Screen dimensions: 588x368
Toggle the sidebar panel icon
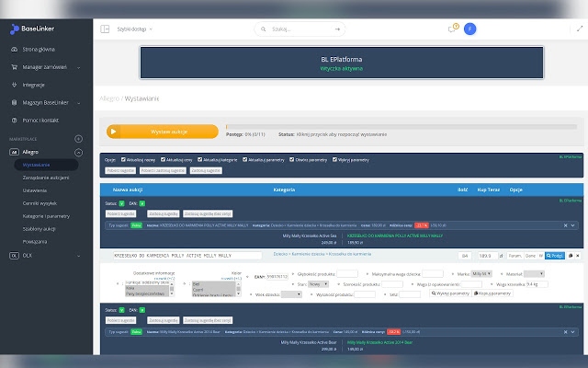click(105, 29)
